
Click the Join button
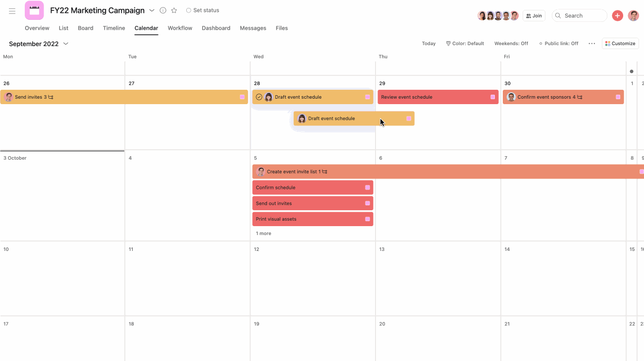[534, 15]
